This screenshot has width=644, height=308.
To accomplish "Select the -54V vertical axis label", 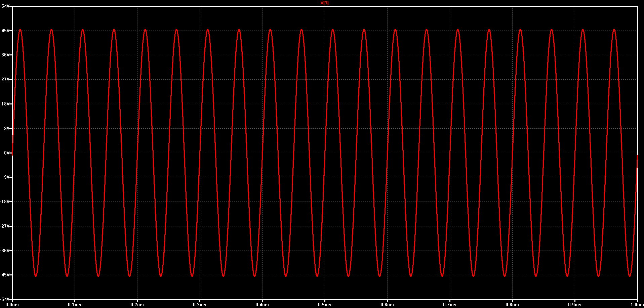I will click(x=5, y=299).
